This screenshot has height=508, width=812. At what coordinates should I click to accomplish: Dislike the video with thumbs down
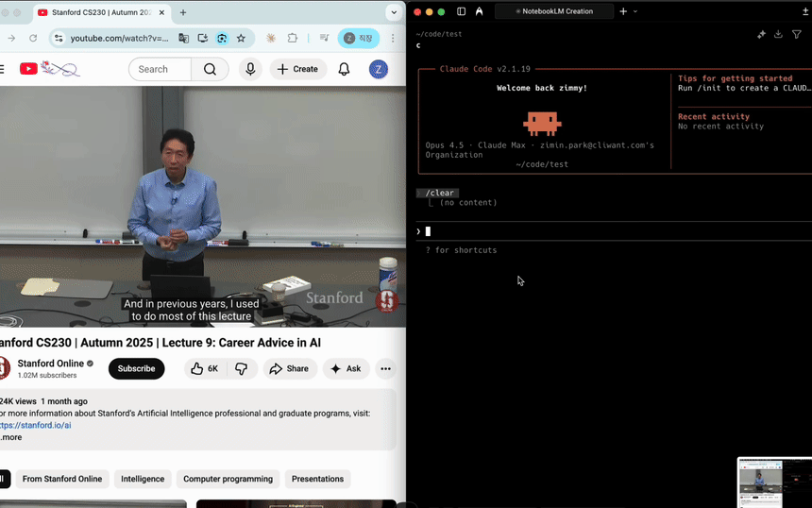pos(242,368)
